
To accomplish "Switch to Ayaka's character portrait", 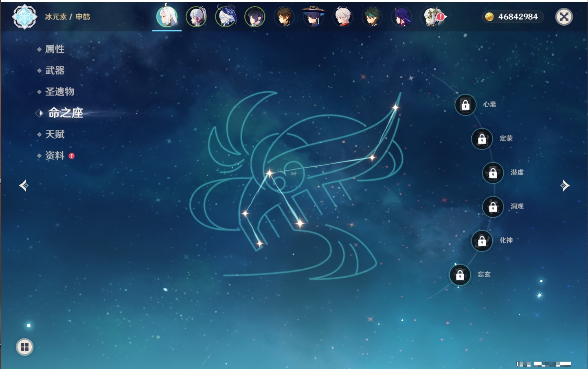I will click(196, 17).
